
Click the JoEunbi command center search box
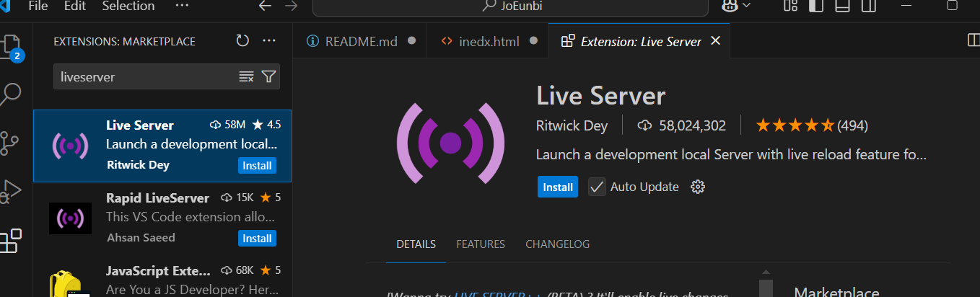[x=510, y=6]
